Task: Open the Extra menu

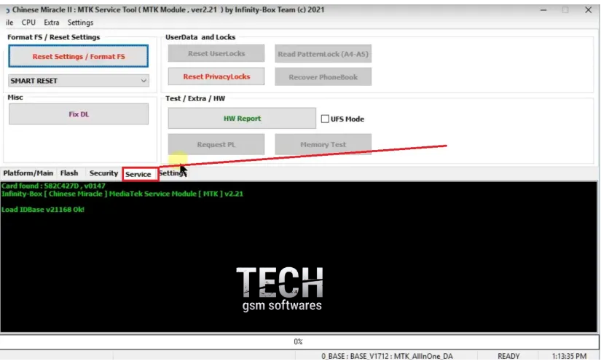Action: [x=52, y=23]
